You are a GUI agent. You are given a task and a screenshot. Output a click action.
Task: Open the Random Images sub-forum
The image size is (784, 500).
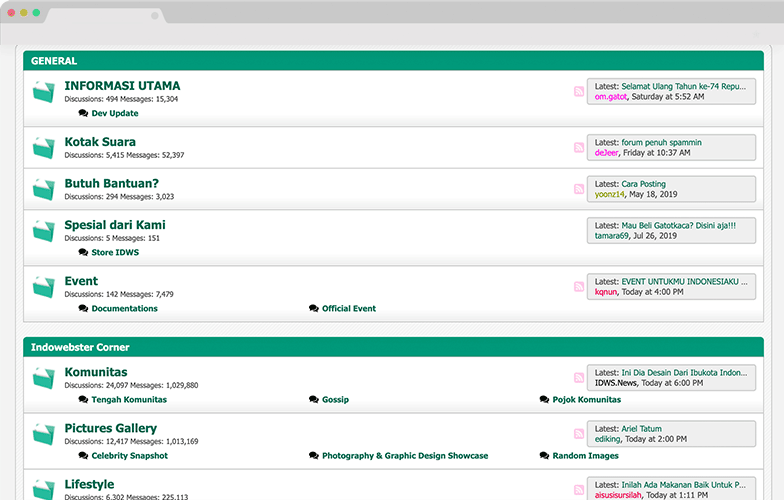(585, 456)
